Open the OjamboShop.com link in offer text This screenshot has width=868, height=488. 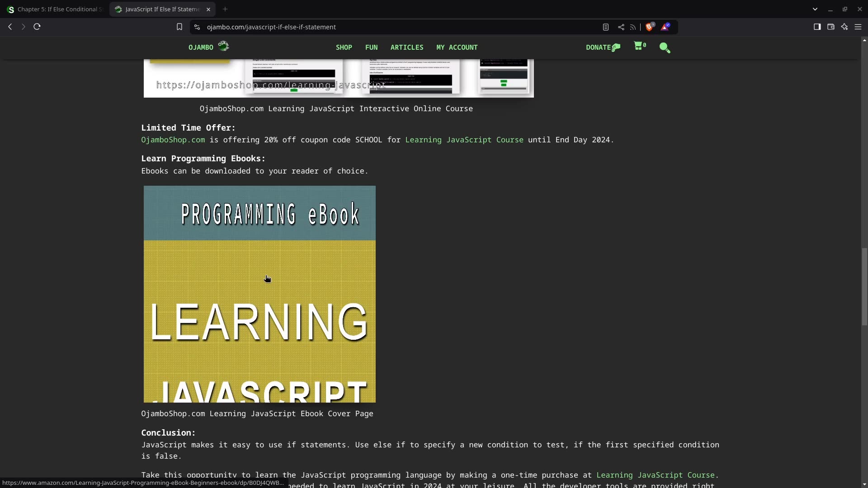pyautogui.click(x=173, y=140)
